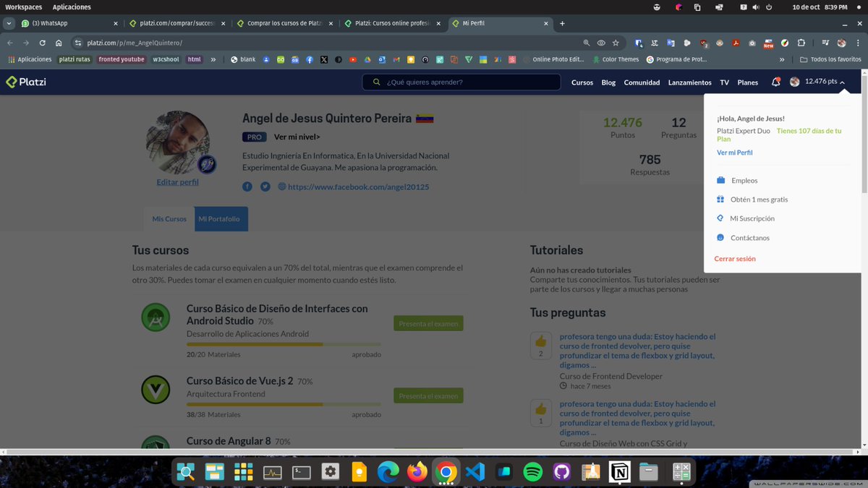
Task: Collapse the 12.476 pts user menu chevron
Action: tap(843, 82)
